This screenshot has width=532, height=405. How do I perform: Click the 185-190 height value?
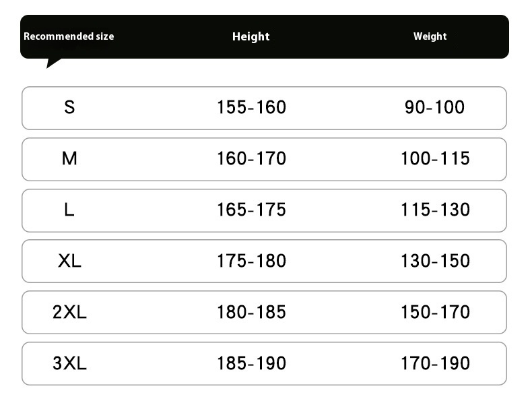[251, 363]
